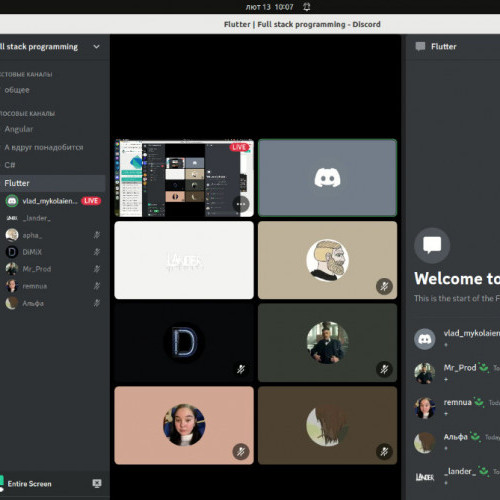Click the red LIVE badge beside vlad_mykolaien
Screen dimensions: 500x500
[91, 201]
